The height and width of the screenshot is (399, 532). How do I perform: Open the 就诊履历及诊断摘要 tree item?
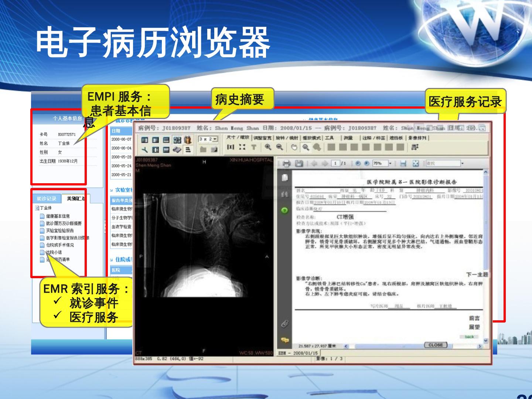pos(64,224)
